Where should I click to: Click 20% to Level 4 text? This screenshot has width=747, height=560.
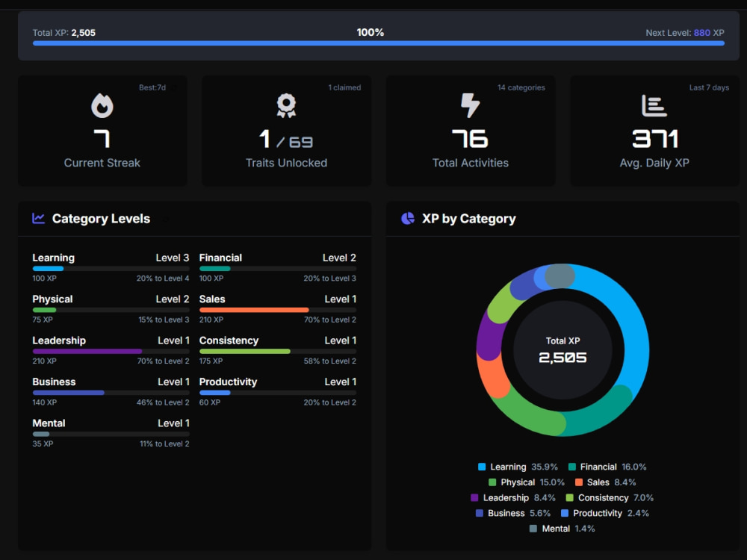point(163,278)
